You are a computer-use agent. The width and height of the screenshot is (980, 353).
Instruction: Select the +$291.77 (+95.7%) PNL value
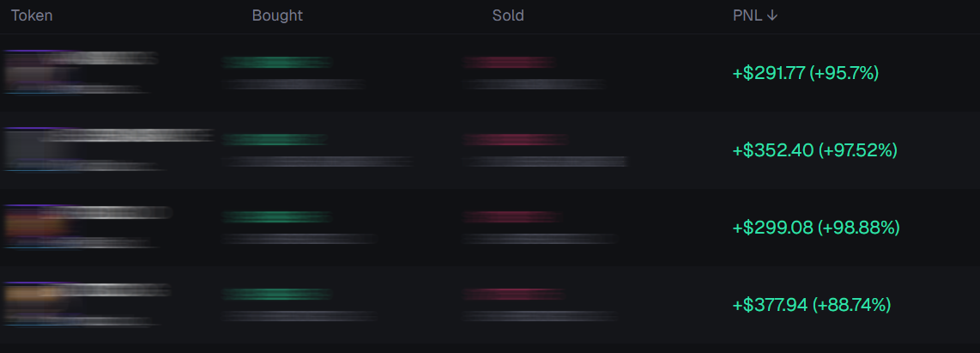coord(805,73)
